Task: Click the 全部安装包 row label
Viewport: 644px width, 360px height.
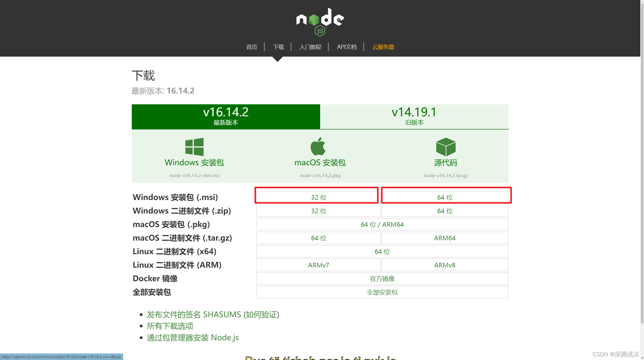Action: click(151, 292)
